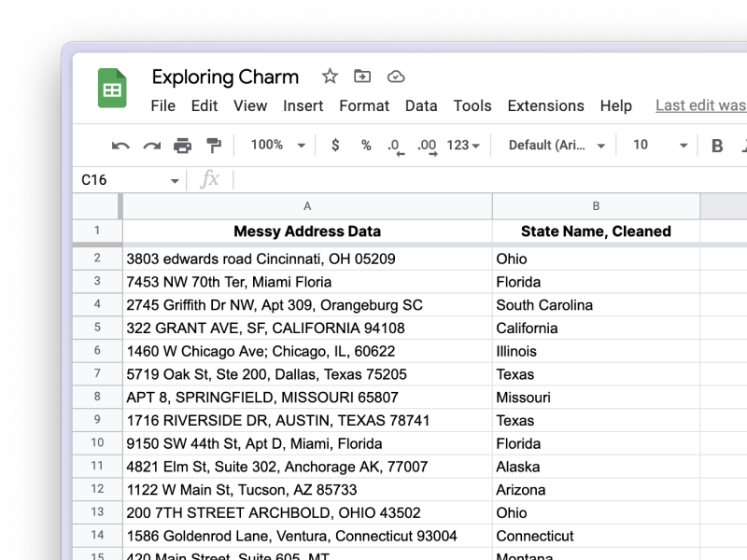The image size is (747, 560).
Task: Activate the paint format tool
Action: (214, 146)
